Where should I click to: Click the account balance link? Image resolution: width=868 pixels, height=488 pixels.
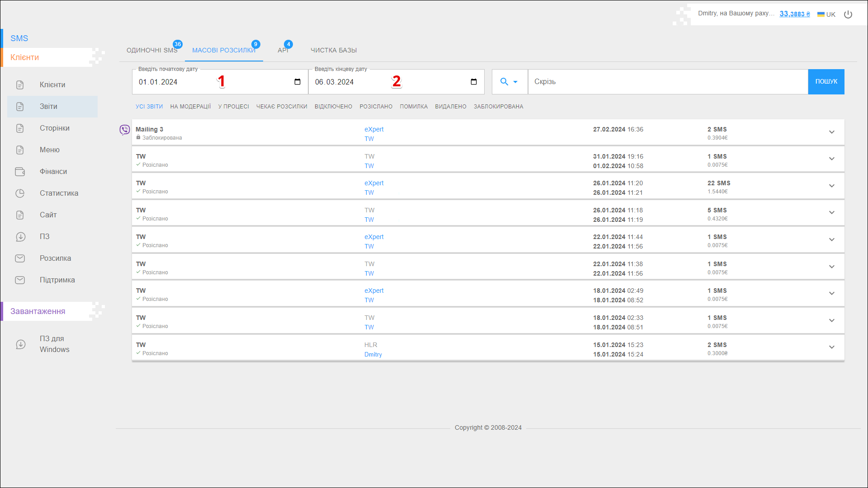[x=794, y=14]
